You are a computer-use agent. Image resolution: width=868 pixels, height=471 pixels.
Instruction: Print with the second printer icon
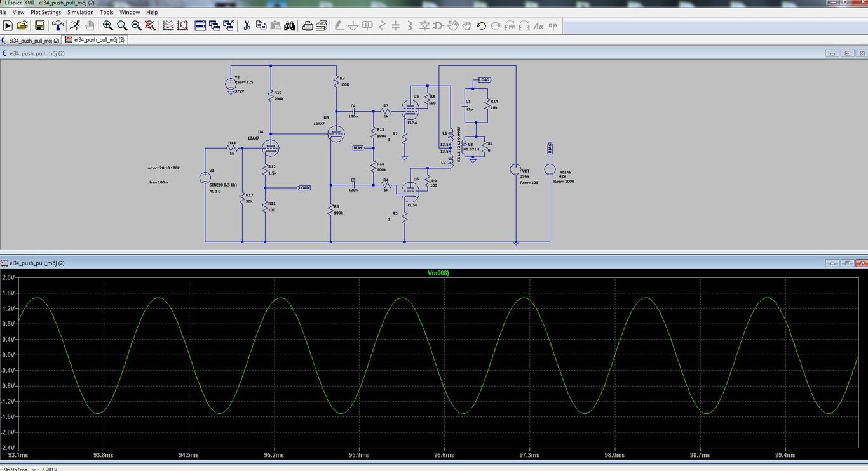322,26
